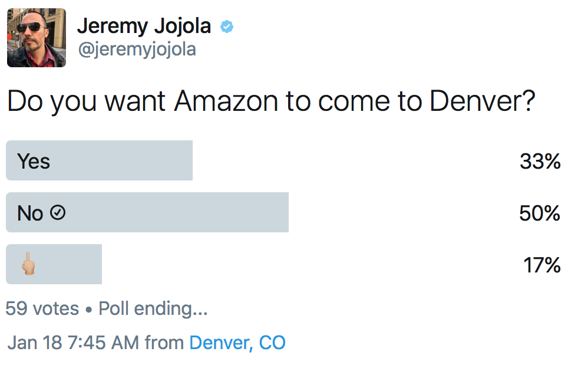Open the @jeremyjojola handle
Screen dimensions: 588x368
[137, 49]
